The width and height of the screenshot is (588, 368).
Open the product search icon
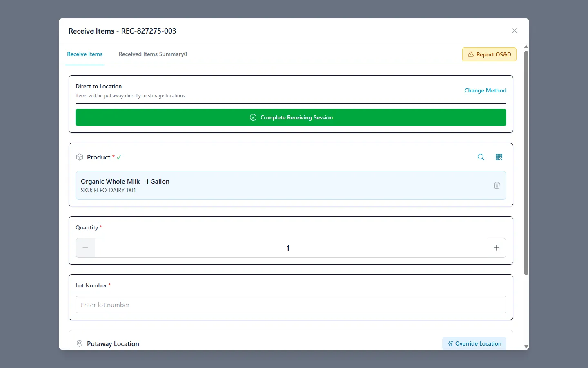tap(481, 157)
